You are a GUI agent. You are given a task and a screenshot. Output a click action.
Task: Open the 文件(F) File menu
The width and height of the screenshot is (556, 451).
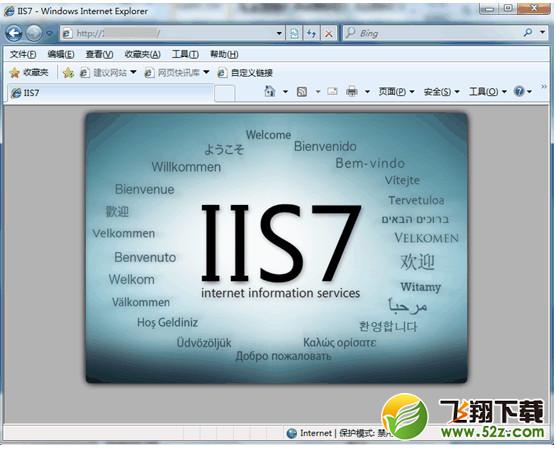23,54
